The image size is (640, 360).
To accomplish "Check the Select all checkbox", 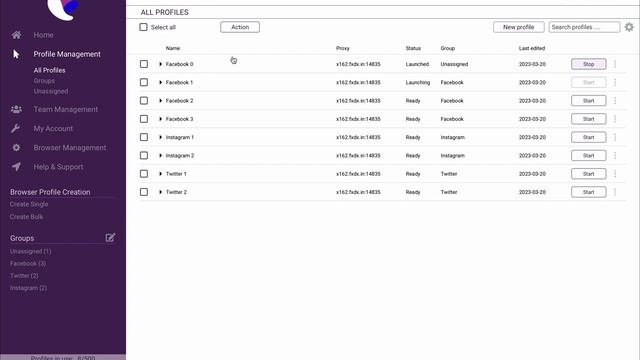I will point(143,27).
